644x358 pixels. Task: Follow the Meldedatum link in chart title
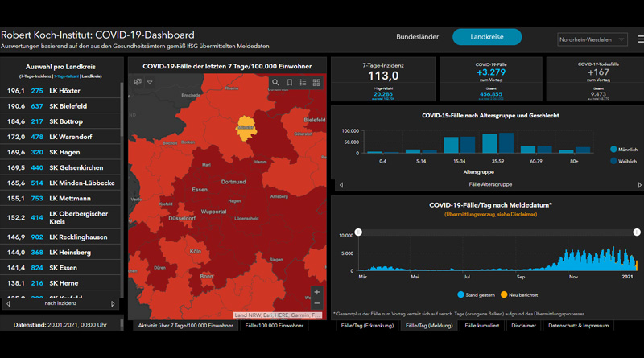coord(529,205)
